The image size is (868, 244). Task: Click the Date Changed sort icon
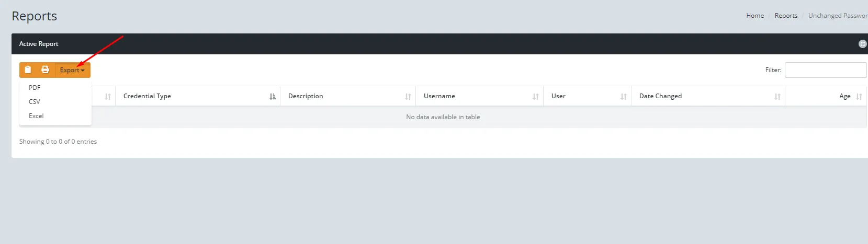click(x=777, y=97)
